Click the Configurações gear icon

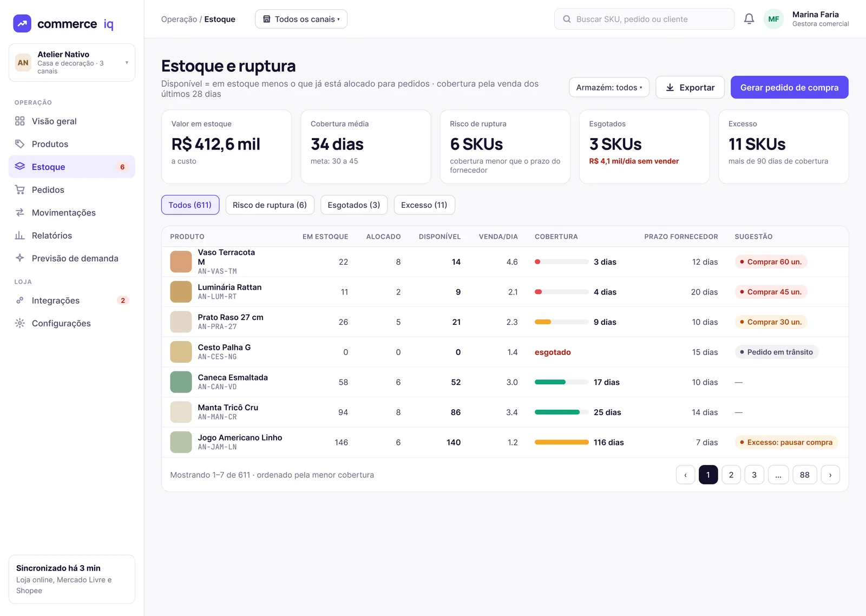coord(20,323)
